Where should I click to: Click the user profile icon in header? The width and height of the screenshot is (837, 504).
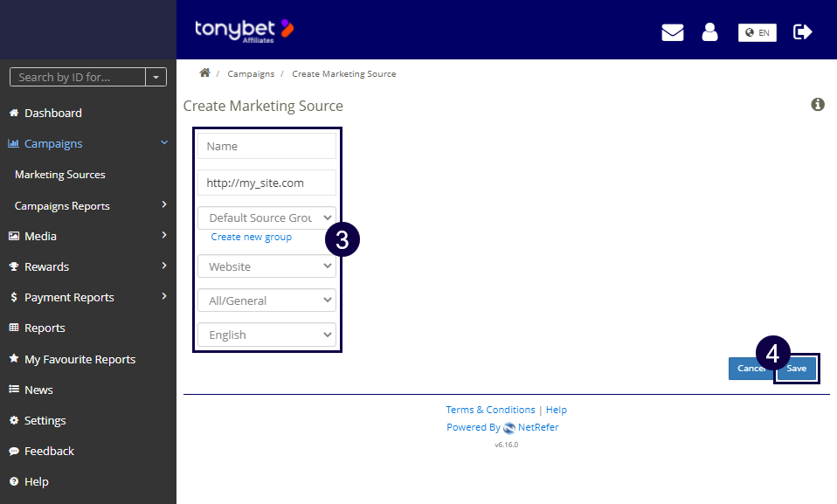[709, 31]
